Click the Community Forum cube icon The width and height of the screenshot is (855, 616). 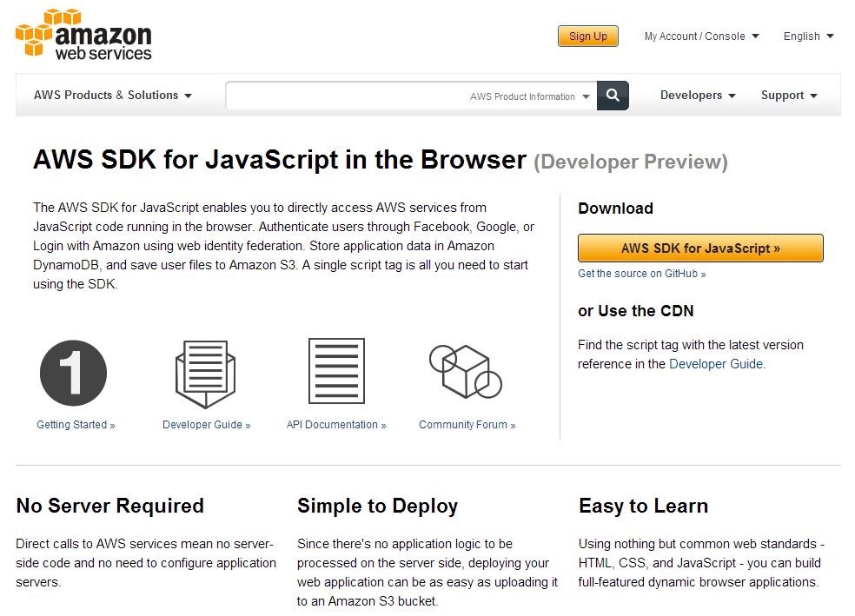(x=466, y=371)
